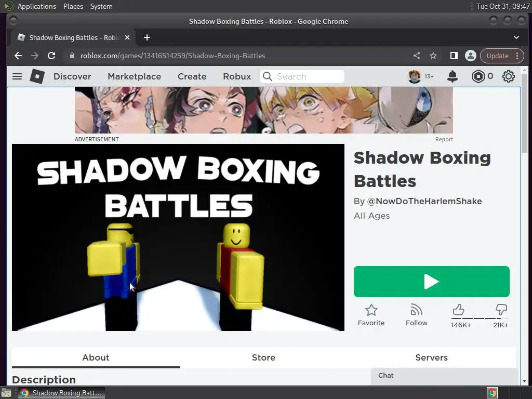532x399 pixels.
Task: Select the About tab
Action: click(x=96, y=357)
